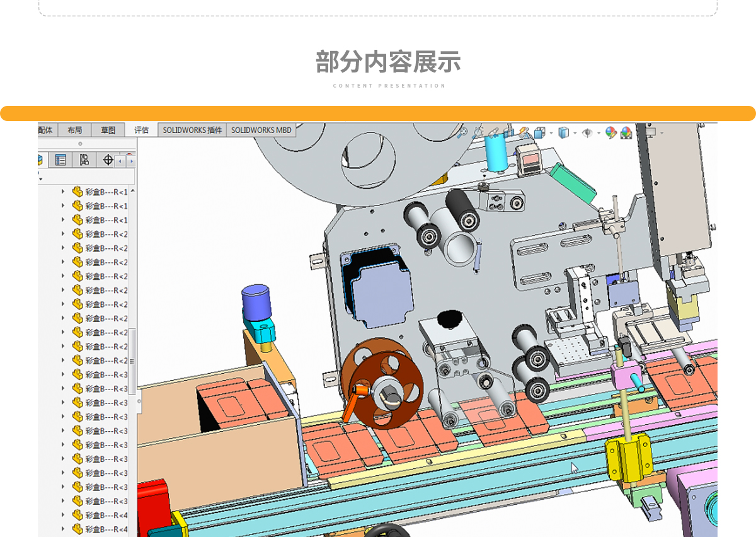
Task: Click the View Orientation cube icon
Action: coord(540,132)
